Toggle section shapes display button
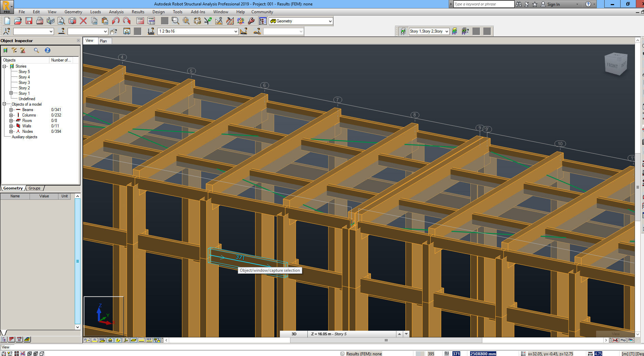 [x=118, y=340]
